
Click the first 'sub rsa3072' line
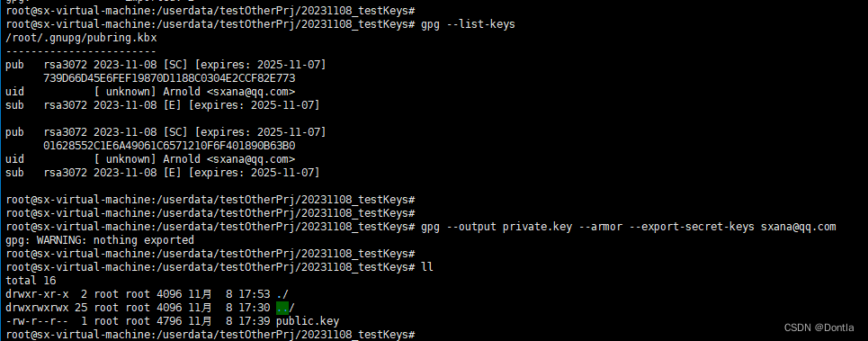(163, 105)
